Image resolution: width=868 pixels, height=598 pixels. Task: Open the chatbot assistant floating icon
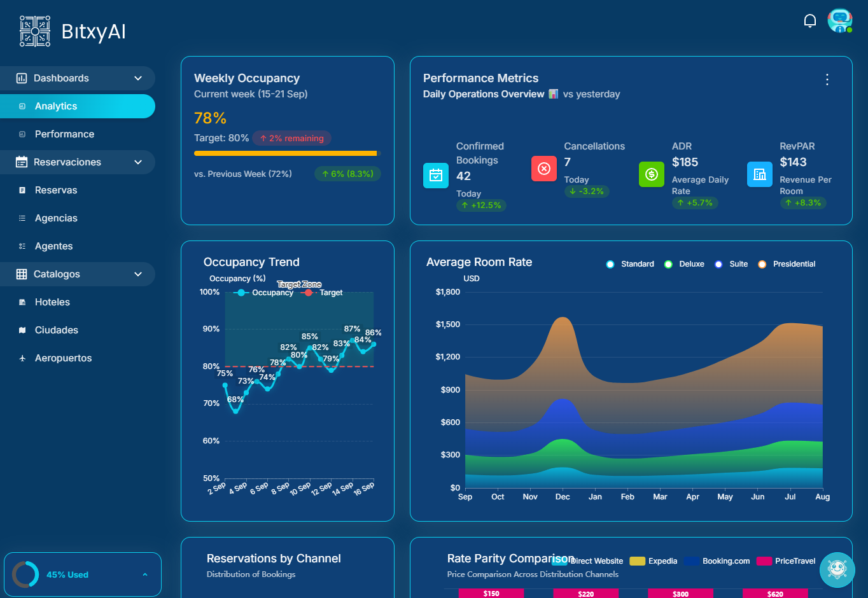coord(837,569)
